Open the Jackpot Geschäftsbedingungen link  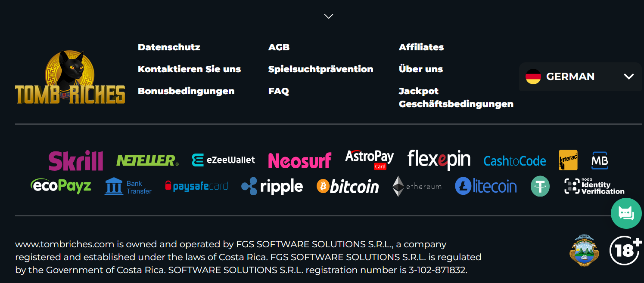(456, 98)
